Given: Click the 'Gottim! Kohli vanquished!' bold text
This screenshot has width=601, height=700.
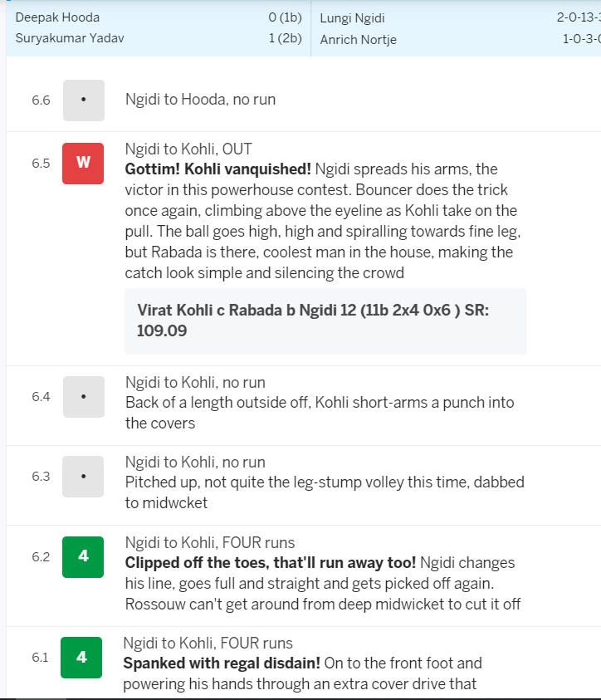Looking at the screenshot, I should coord(217,169).
